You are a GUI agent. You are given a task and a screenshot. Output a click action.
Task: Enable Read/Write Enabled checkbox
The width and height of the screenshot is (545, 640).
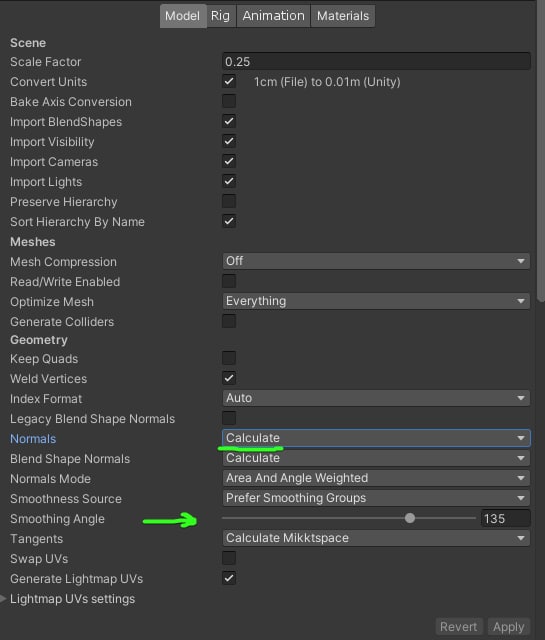[229, 281]
